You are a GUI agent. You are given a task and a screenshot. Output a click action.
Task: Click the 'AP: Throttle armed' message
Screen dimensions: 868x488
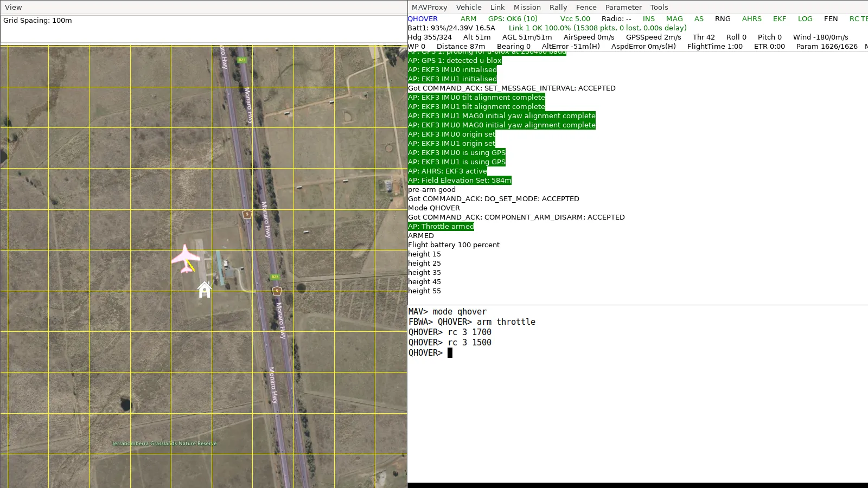click(x=441, y=226)
